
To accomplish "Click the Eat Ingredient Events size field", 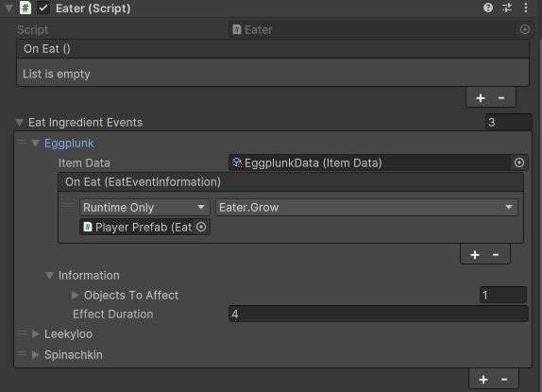I will point(508,122).
